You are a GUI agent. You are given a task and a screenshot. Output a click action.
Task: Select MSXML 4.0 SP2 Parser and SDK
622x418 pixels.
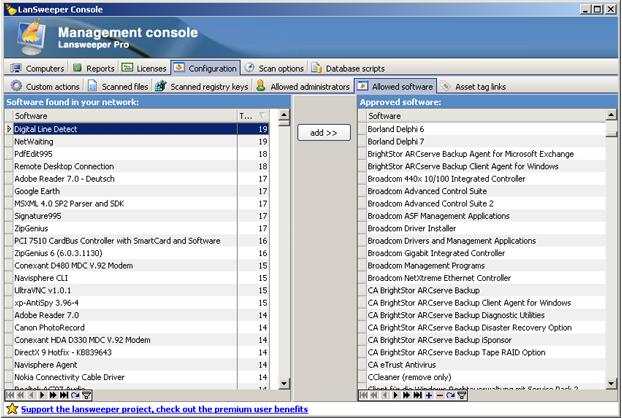click(x=140, y=203)
